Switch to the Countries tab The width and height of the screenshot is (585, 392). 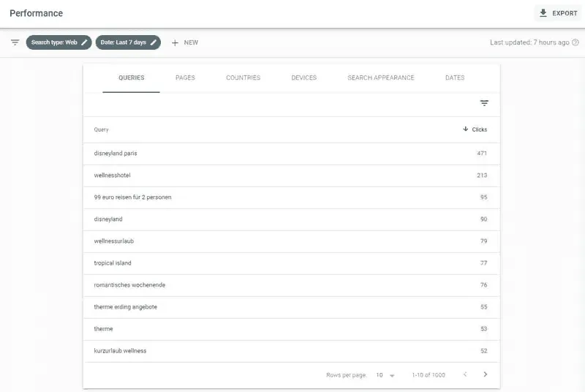click(x=243, y=78)
